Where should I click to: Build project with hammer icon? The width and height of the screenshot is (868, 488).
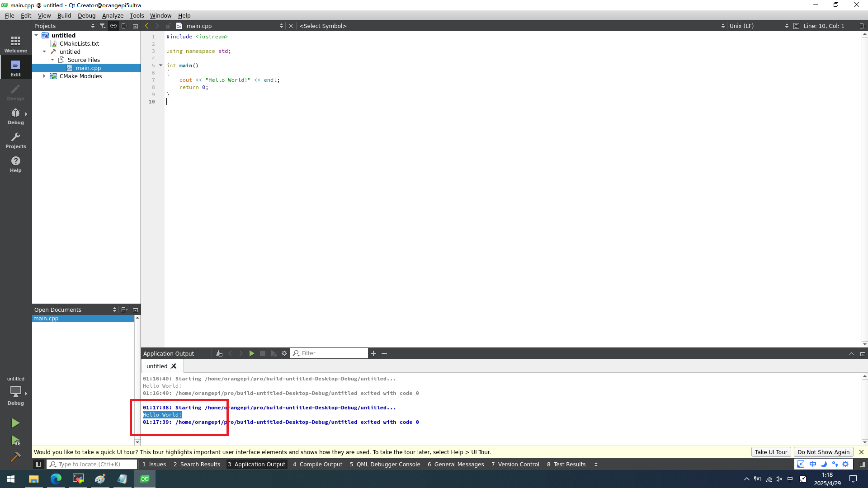click(15, 457)
